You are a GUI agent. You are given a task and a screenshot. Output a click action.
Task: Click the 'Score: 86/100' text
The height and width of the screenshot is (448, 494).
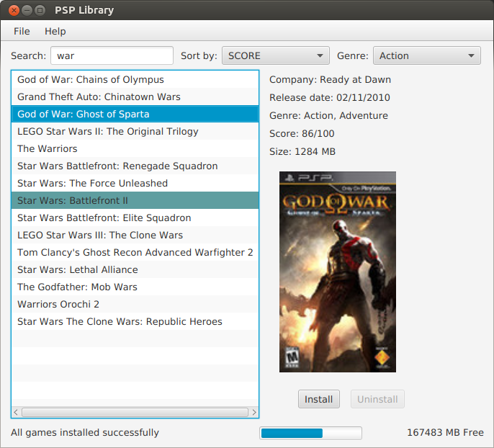click(302, 133)
